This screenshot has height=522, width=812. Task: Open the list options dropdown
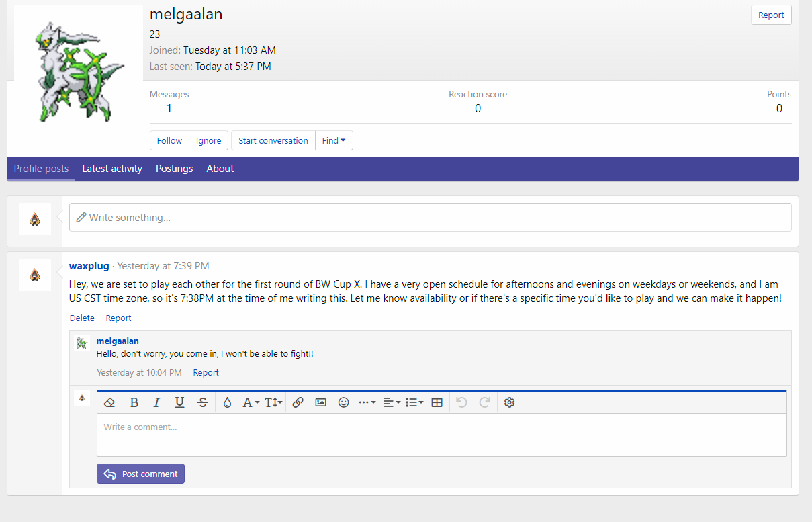pyautogui.click(x=414, y=402)
